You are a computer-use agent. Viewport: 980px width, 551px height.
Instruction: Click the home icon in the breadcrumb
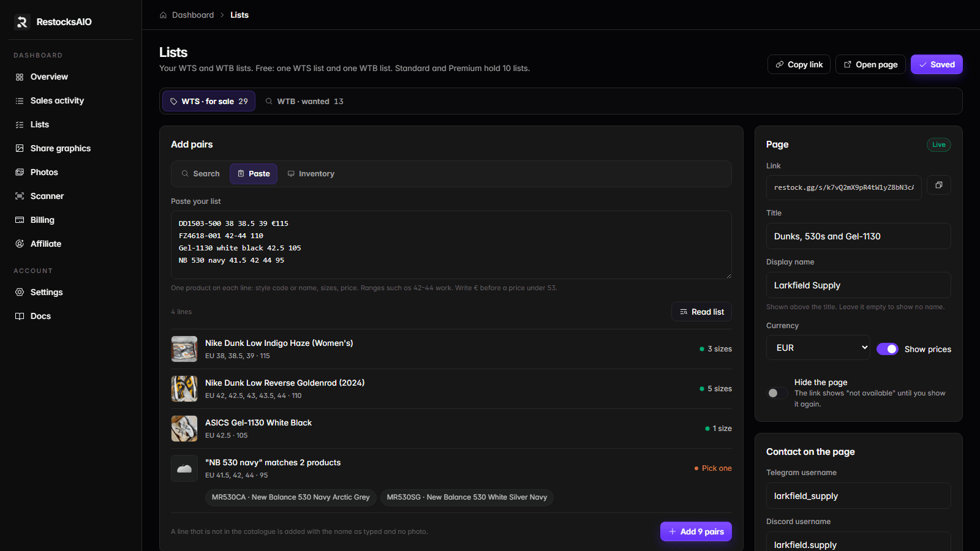click(x=163, y=15)
